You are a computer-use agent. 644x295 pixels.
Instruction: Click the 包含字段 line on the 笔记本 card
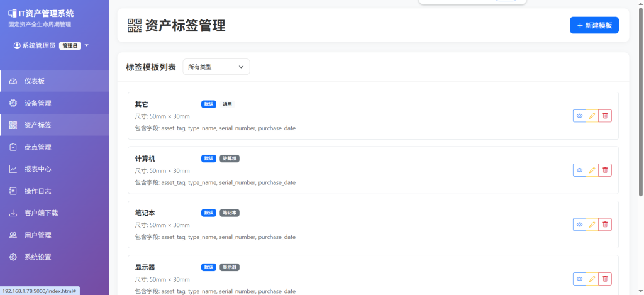pyautogui.click(x=215, y=237)
